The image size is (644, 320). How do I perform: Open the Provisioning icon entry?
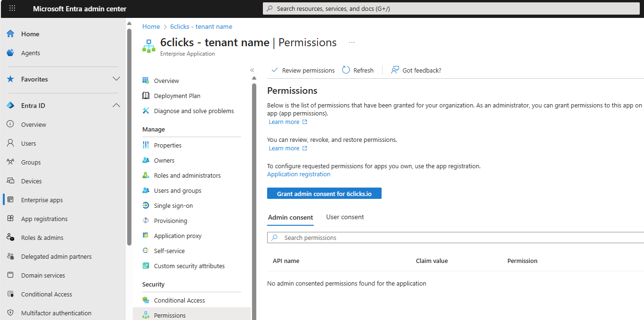146,221
